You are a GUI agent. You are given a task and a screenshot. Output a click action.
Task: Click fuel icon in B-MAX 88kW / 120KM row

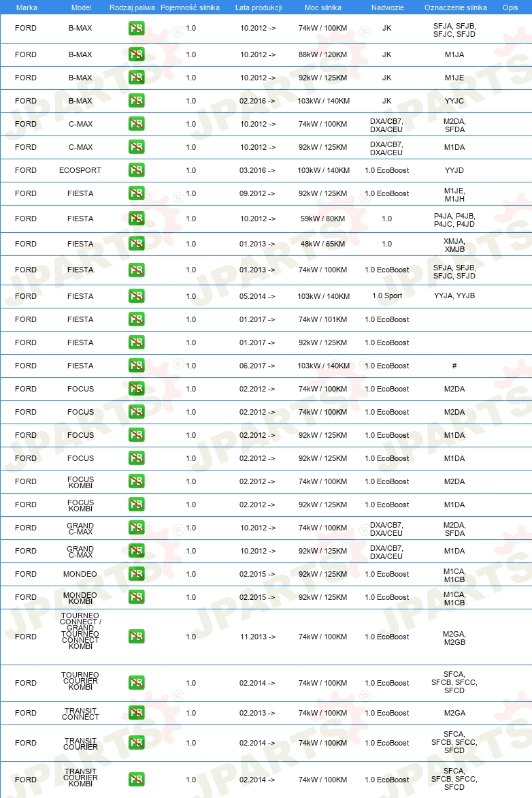click(x=136, y=54)
